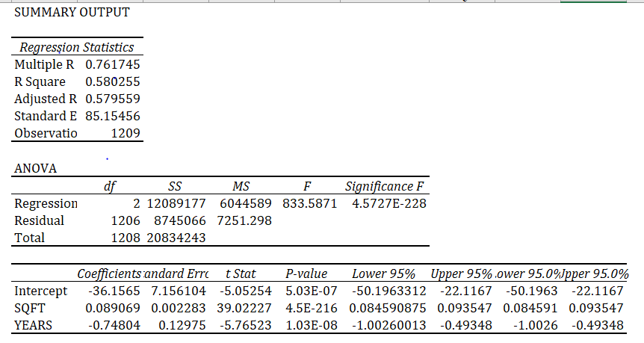
Task: Click the Standard E label cell
Action: 46,117
